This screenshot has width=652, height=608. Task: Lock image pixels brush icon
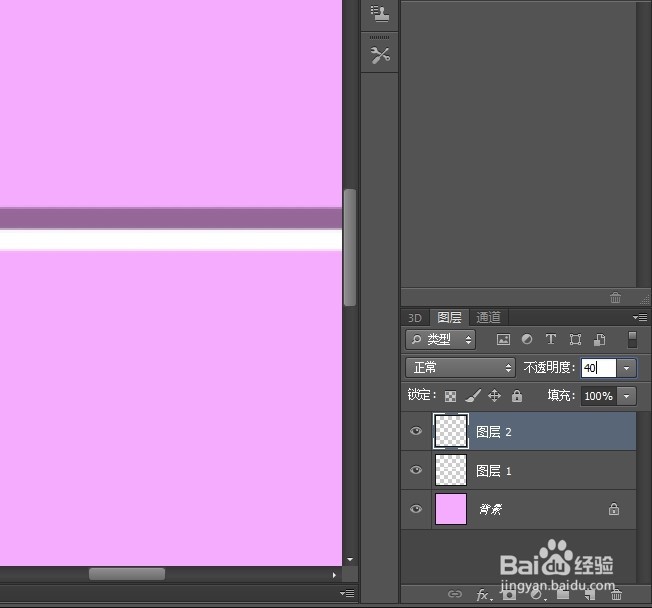[x=473, y=395]
